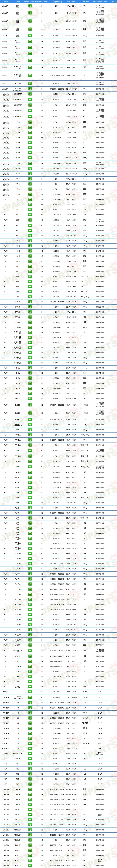Select the PUNTO EVO (199_) model cell

click(x=18, y=89)
